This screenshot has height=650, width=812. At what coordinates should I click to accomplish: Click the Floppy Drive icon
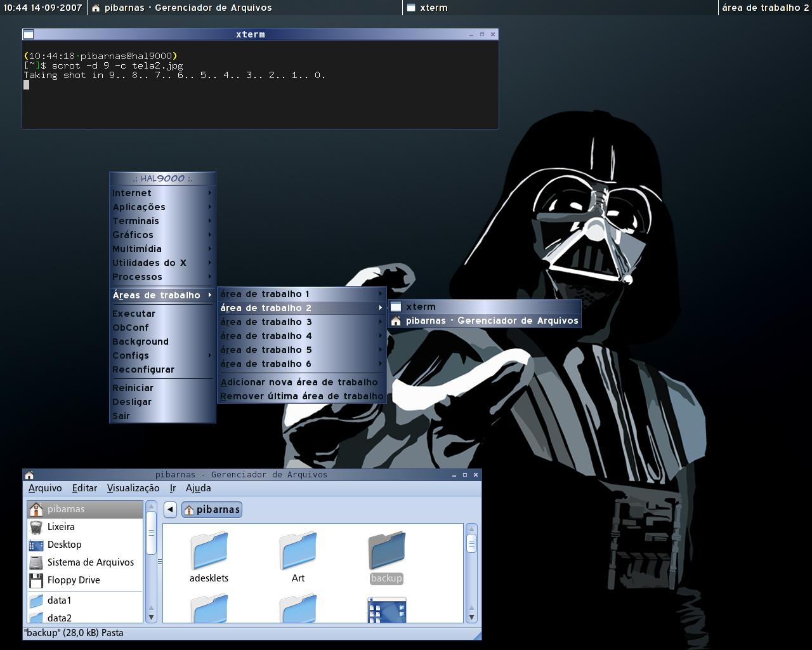point(36,580)
